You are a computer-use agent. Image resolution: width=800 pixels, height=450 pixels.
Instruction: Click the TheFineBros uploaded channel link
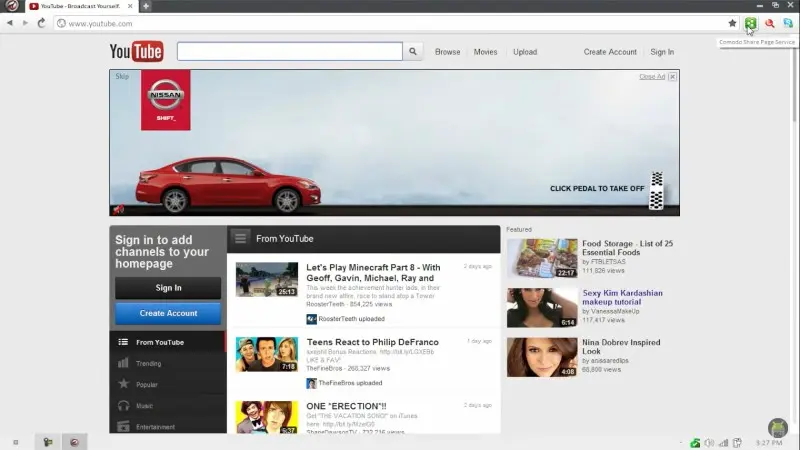tap(350, 383)
